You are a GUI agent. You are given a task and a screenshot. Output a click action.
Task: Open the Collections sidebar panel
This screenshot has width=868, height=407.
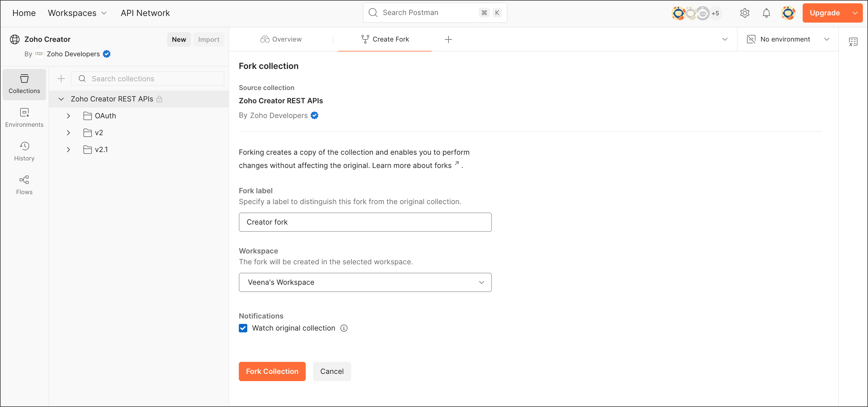(24, 84)
